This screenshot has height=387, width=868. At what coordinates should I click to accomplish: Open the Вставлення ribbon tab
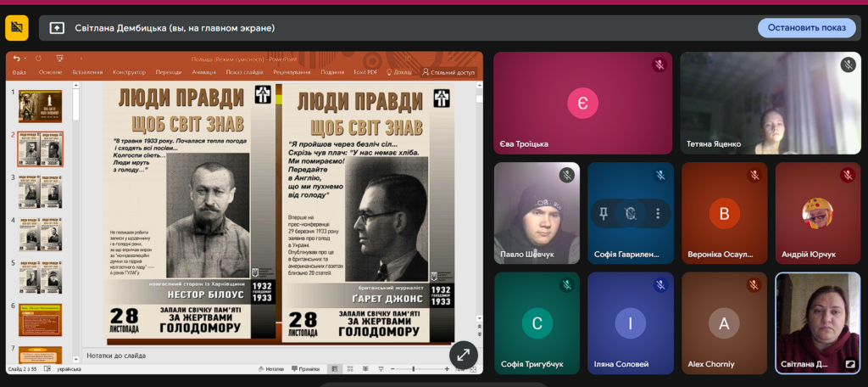click(87, 72)
